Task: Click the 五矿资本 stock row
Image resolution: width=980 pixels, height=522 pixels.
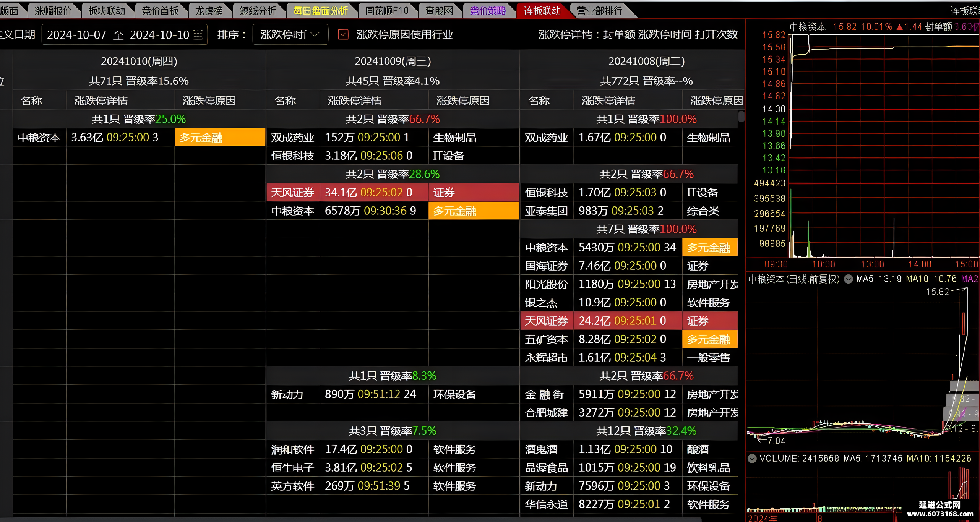Action: [629, 339]
